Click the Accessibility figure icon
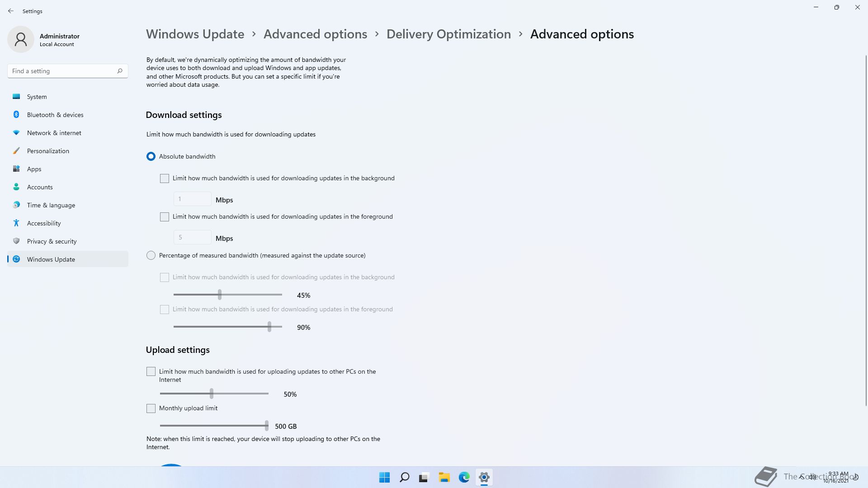 16,223
